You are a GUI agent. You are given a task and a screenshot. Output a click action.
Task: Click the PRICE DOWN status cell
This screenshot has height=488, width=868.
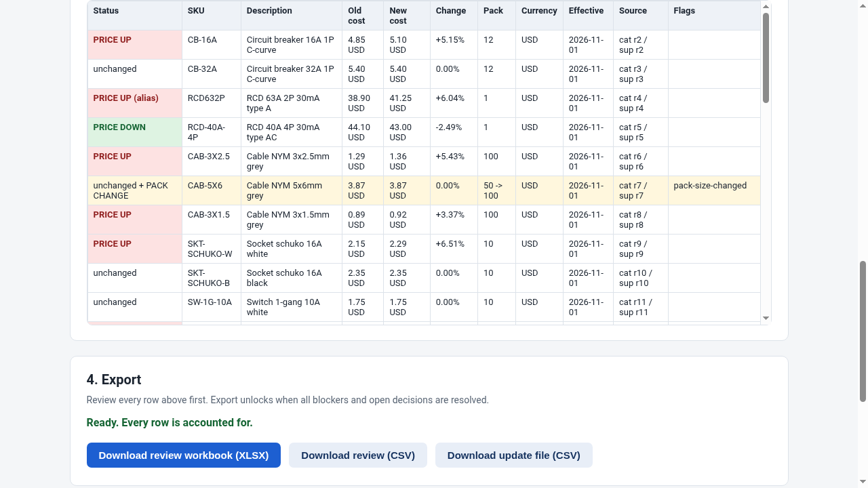(x=135, y=132)
